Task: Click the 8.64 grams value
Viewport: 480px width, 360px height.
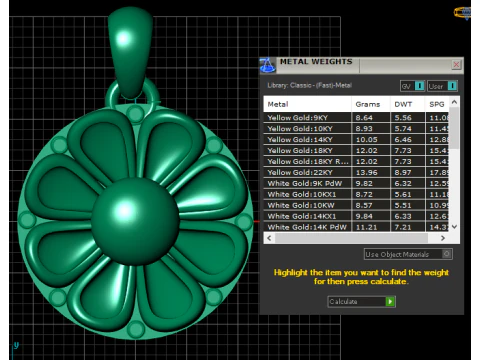Action: (x=364, y=118)
